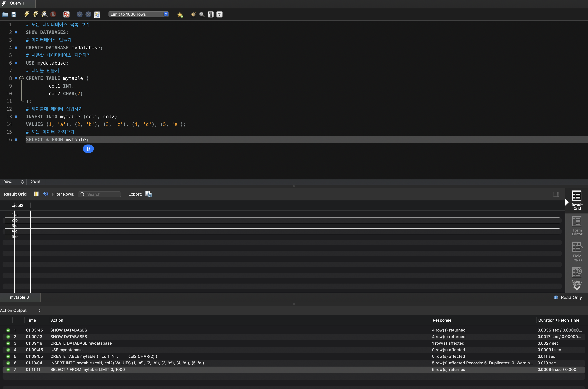The image size is (588, 389).
Task: Toggle invisible characters display
Action: 211,14
